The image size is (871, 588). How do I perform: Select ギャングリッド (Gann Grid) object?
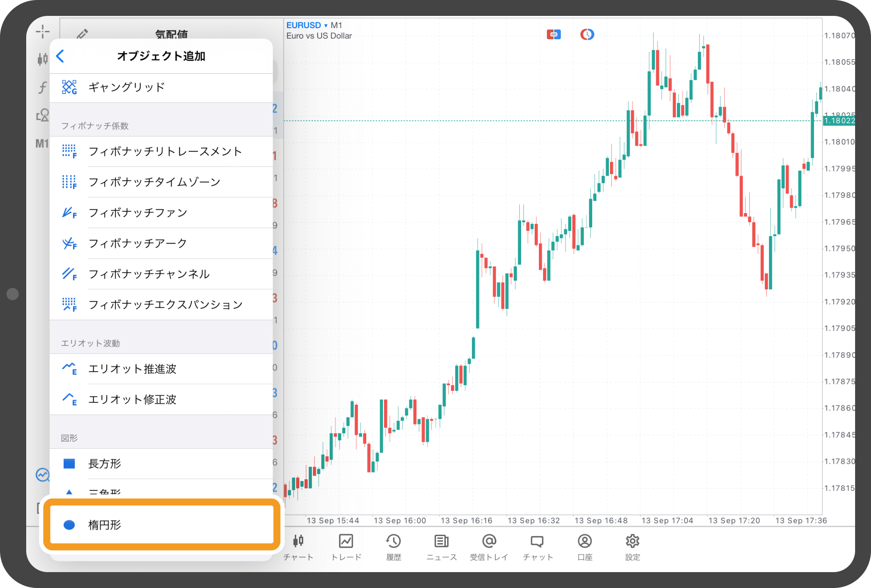[126, 87]
